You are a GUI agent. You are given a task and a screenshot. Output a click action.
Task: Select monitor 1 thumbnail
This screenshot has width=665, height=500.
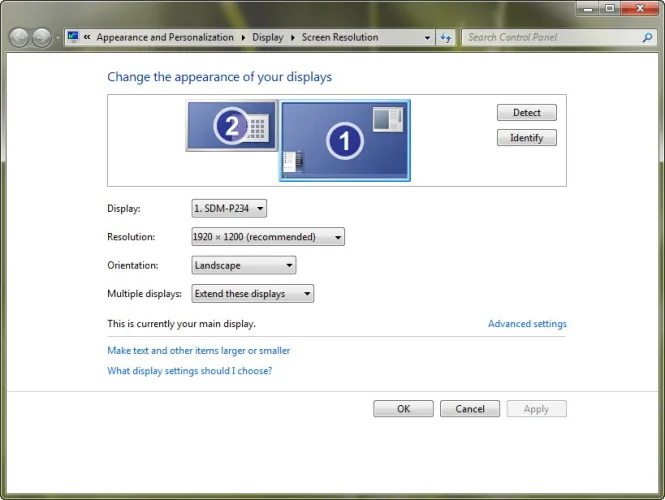(345, 140)
